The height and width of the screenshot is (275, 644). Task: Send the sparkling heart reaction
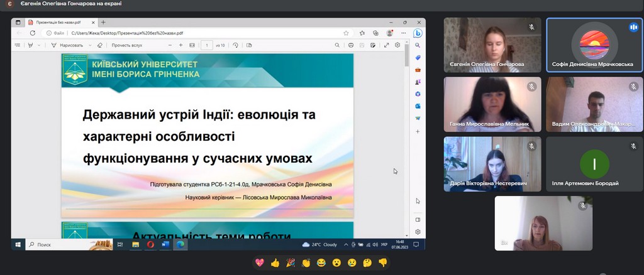point(260,262)
